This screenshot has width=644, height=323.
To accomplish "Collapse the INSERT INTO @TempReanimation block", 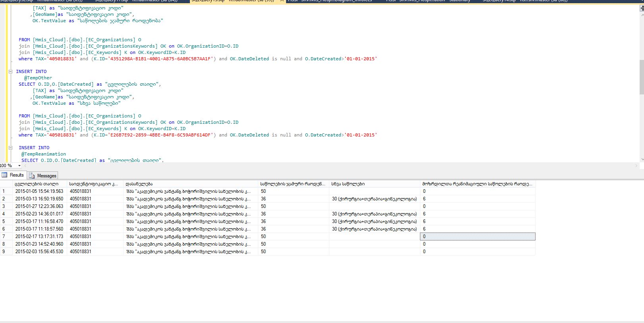I will pos(11,148).
